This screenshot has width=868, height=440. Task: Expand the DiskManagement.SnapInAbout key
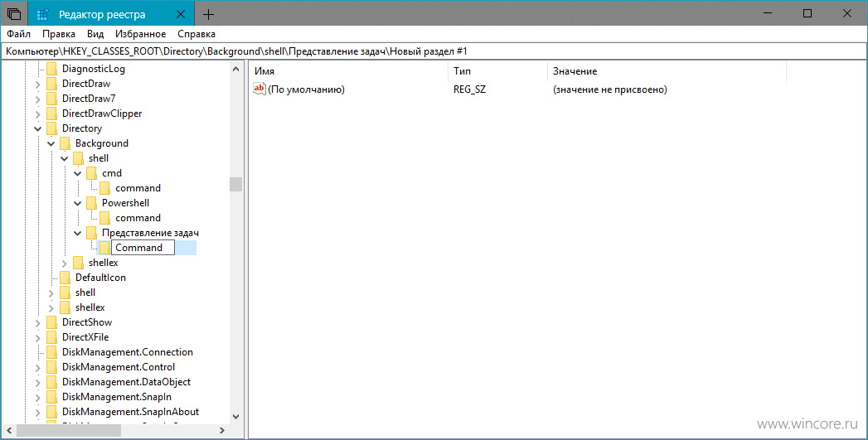pyautogui.click(x=37, y=413)
